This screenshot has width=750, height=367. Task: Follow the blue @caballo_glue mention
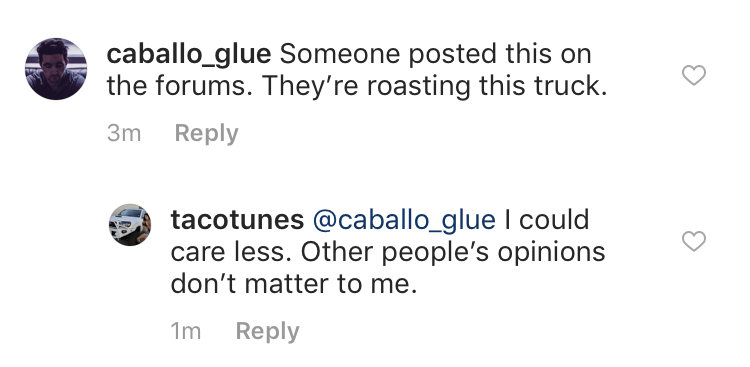click(404, 221)
